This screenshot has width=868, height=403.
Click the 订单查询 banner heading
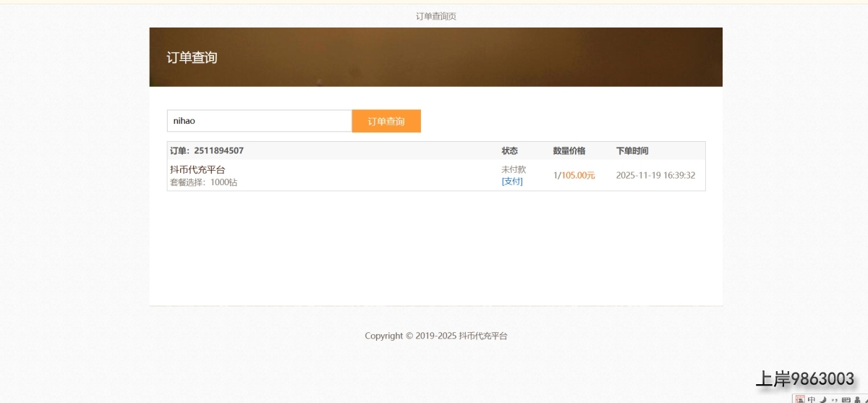pyautogui.click(x=192, y=57)
